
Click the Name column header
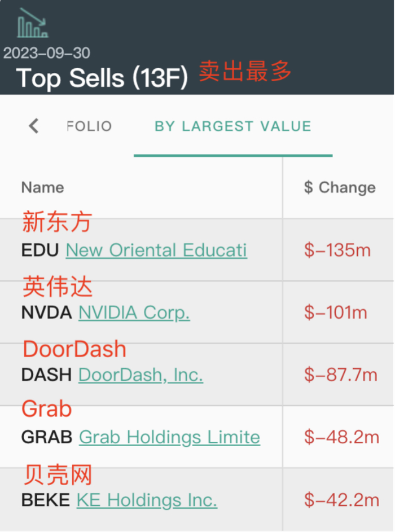43,187
